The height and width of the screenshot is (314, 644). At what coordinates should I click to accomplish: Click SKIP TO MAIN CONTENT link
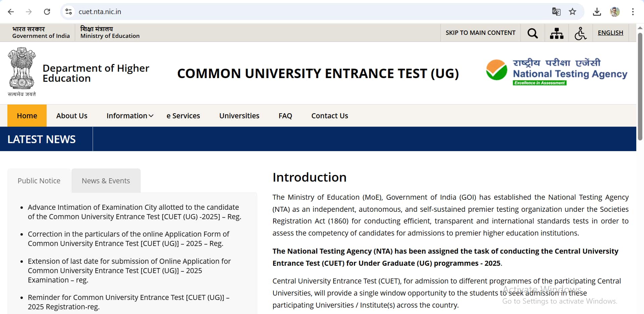(480, 33)
